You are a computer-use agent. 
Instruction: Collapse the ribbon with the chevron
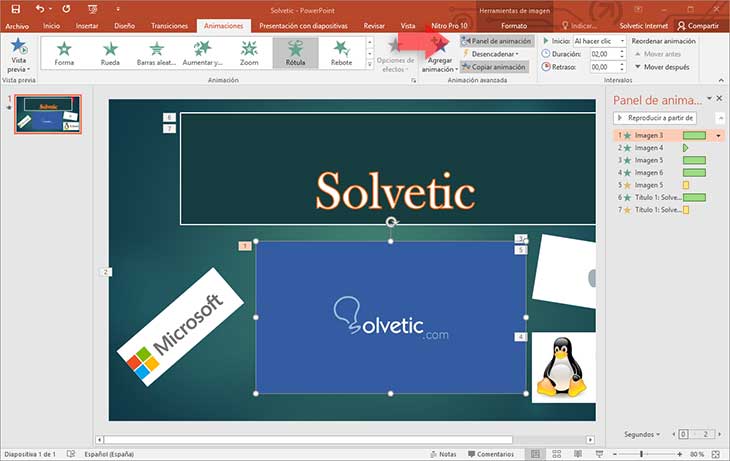coord(721,81)
